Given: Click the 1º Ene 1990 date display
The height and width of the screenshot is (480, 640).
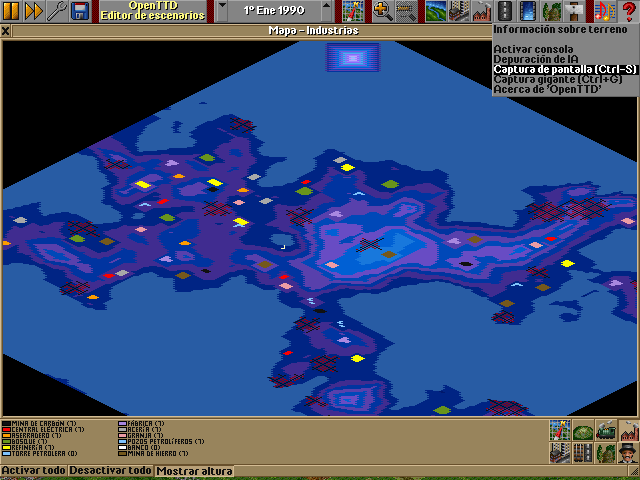Looking at the screenshot, I should 274,11.
